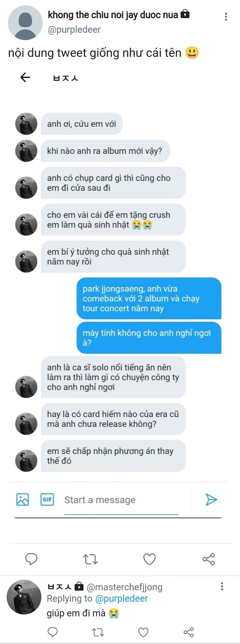The width and height of the screenshot is (240, 644).
Task: Like the masterchefjjong reply
Action: click(143, 632)
